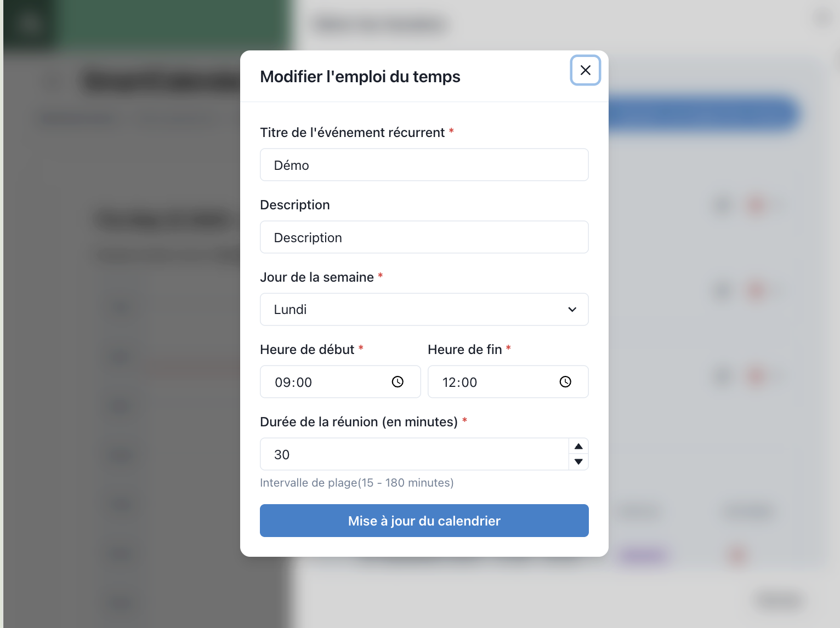This screenshot has height=628, width=840.
Task: Decrease meeting duration with the down arrow
Action: pos(578,461)
